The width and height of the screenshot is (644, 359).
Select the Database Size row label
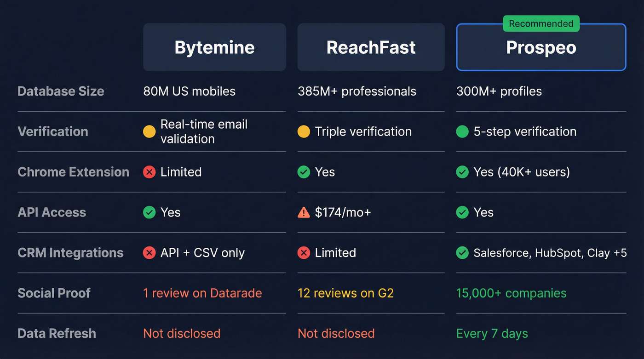click(61, 91)
